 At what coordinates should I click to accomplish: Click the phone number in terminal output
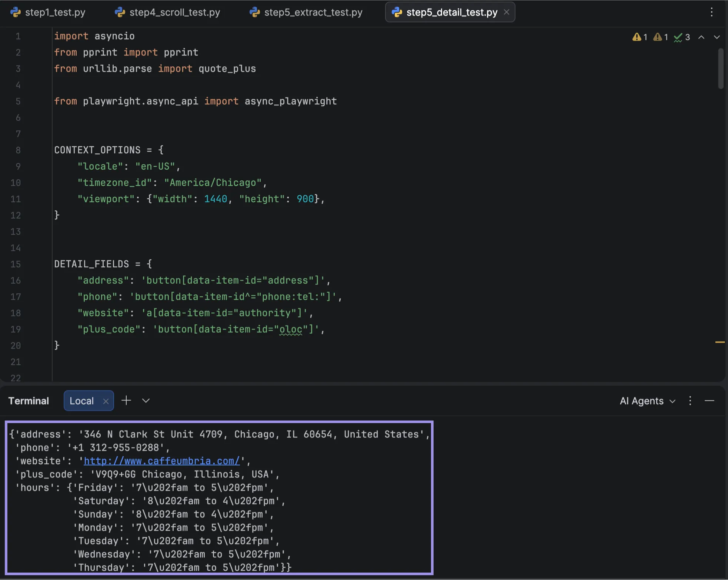pyautogui.click(x=116, y=447)
